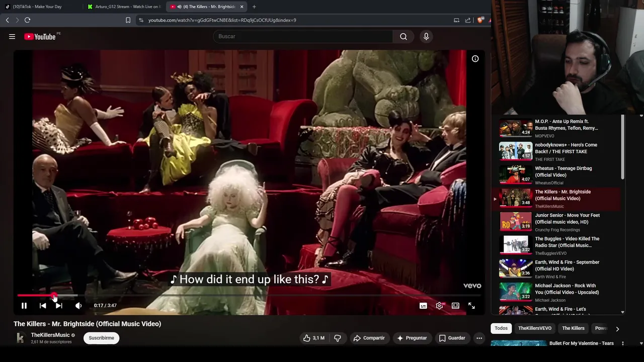Go to the YouTube home logo
The image size is (644, 362).
(x=40, y=36)
